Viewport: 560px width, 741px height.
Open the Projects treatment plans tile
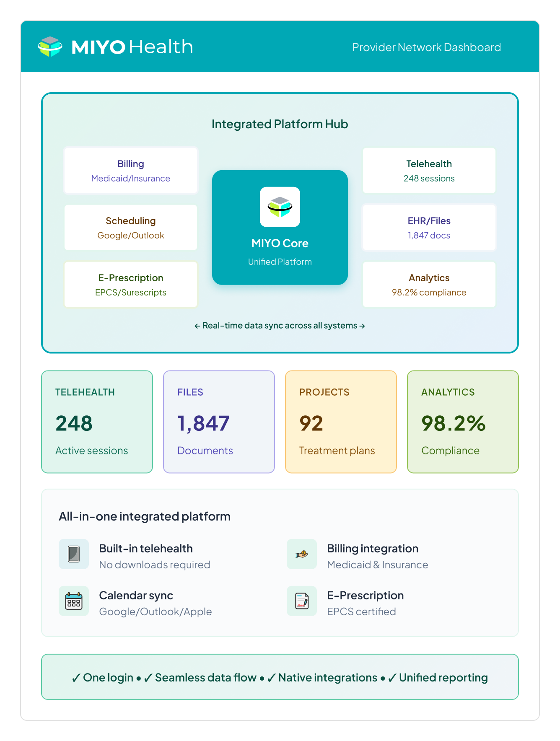[341, 422]
